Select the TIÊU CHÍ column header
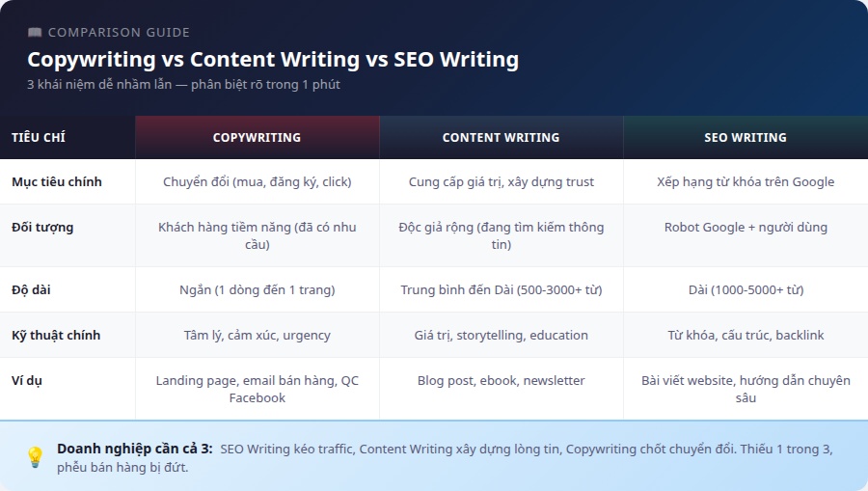Screen dimensions: 868x491 68,137
